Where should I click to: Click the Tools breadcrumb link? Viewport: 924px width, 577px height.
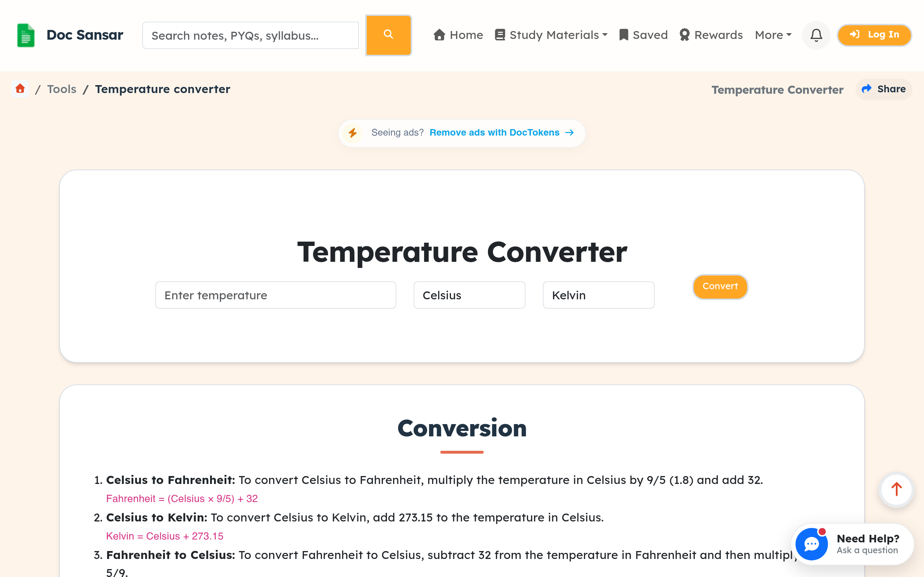coord(62,89)
